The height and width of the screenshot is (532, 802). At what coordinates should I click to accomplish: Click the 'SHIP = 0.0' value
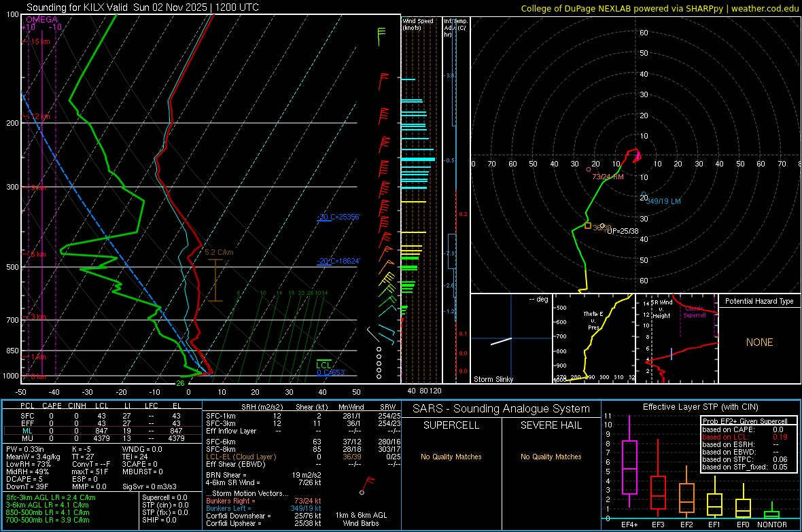tap(159, 520)
